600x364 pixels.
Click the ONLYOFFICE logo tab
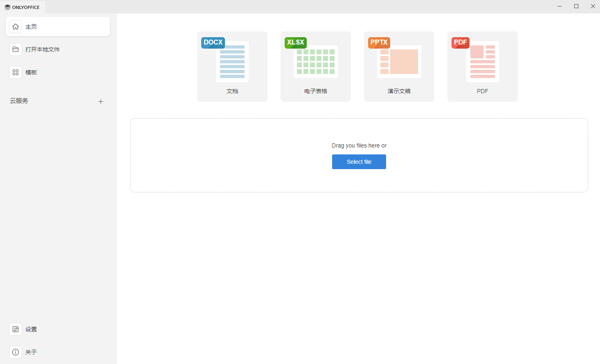[22, 7]
